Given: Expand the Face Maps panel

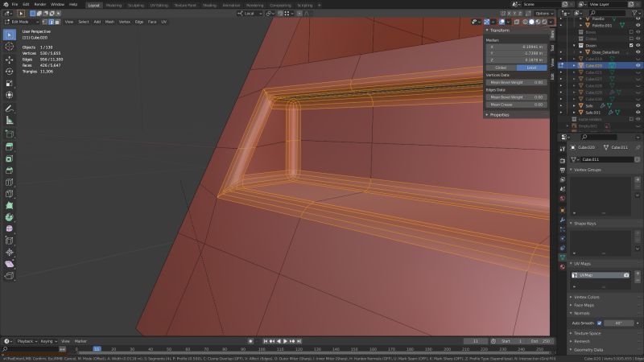Looking at the screenshot, I should coord(584,306).
